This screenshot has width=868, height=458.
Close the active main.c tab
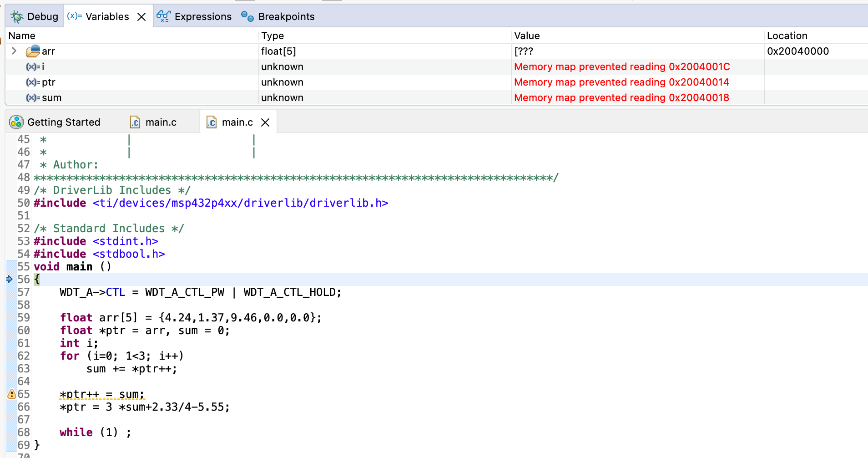266,122
